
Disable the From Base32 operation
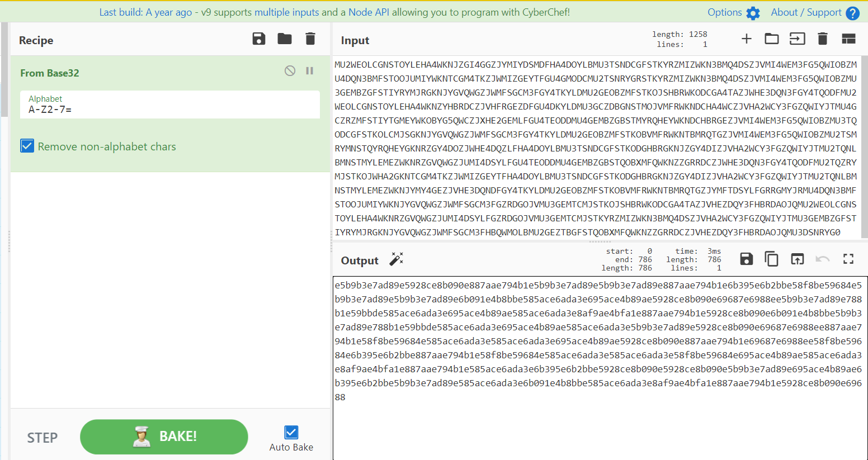click(290, 70)
